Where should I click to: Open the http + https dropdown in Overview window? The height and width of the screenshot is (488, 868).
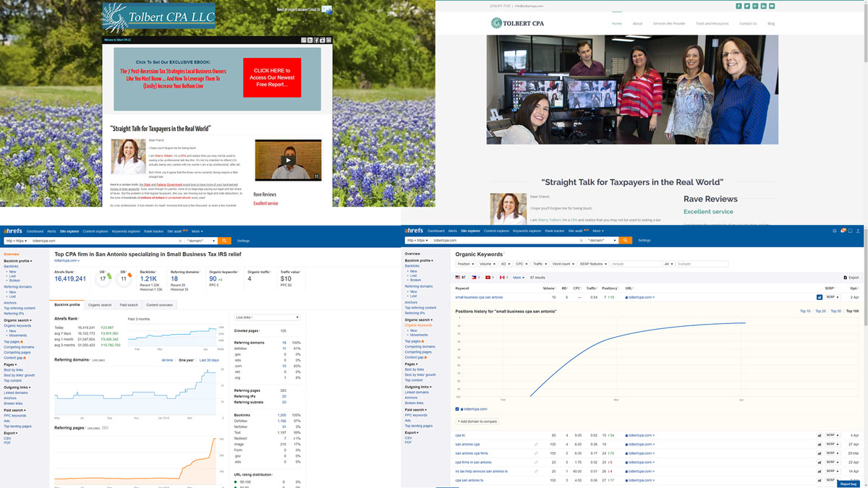(x=16, y=241)
